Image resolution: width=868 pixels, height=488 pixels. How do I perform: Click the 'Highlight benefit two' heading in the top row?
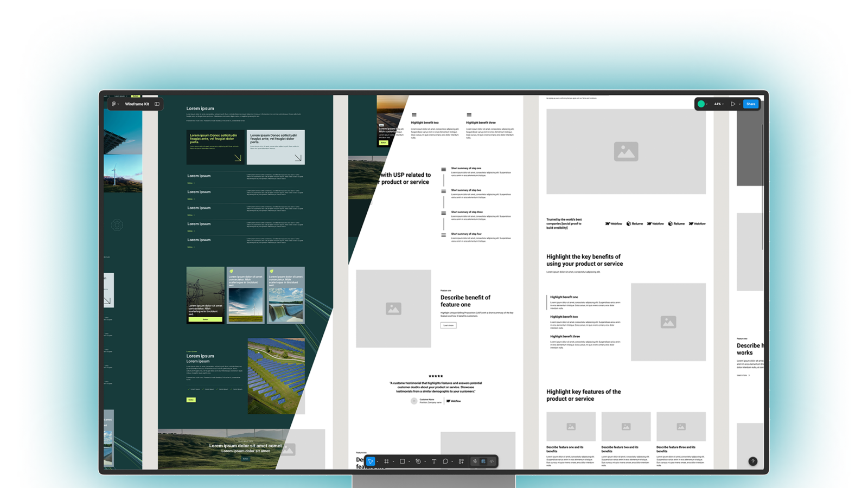425,123
